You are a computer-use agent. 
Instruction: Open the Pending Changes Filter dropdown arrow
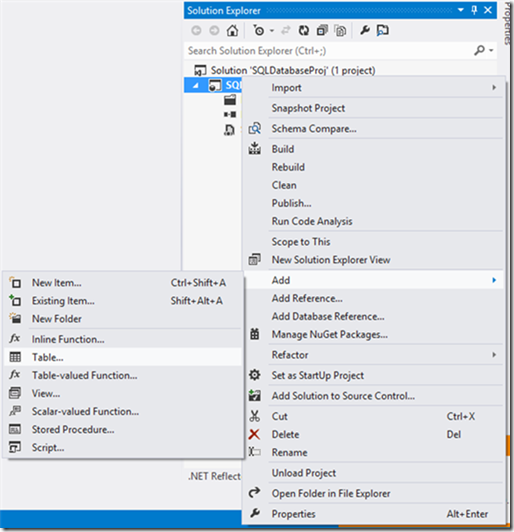[x=272, y=31]
